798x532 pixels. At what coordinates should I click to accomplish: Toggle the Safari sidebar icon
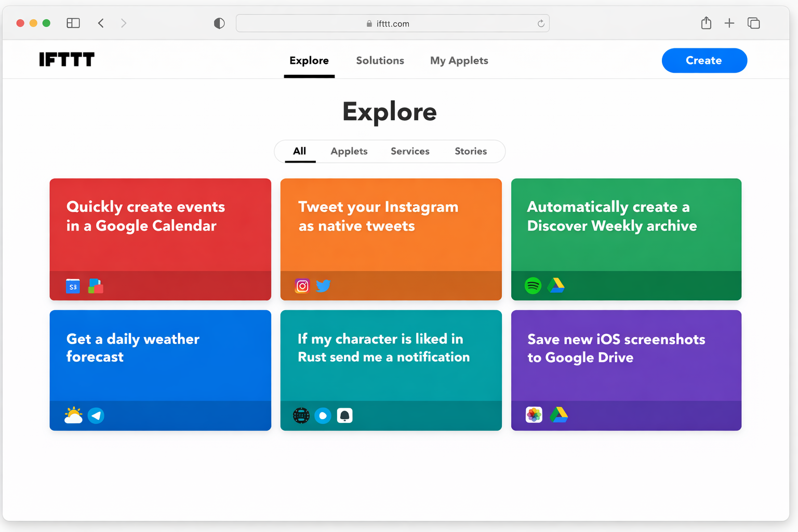[x=73, y=23]
